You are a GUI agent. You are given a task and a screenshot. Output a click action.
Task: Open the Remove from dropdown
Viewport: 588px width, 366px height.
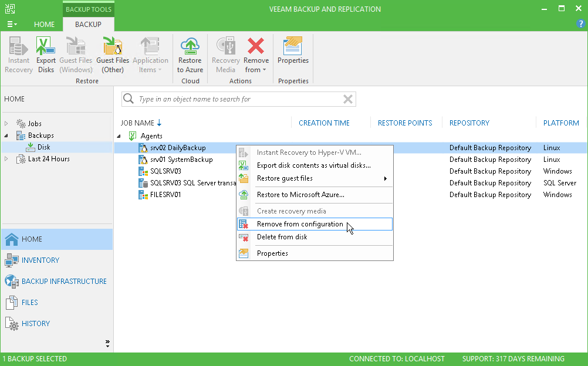(256, 55)
